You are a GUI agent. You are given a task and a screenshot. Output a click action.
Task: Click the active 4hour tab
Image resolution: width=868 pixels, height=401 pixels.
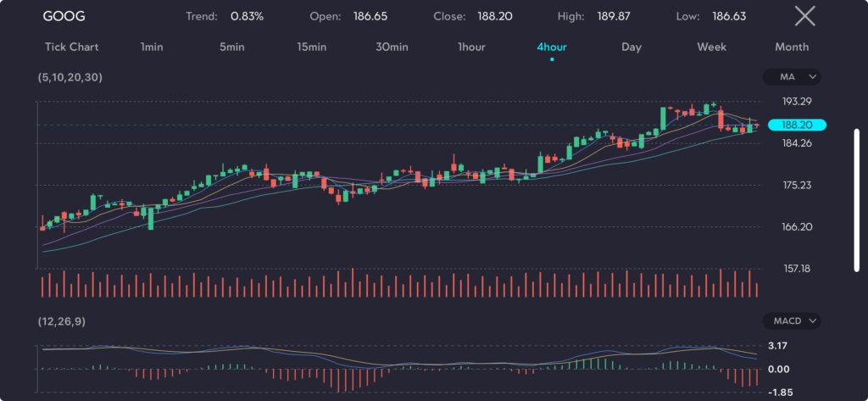click(x=552, y=47)
